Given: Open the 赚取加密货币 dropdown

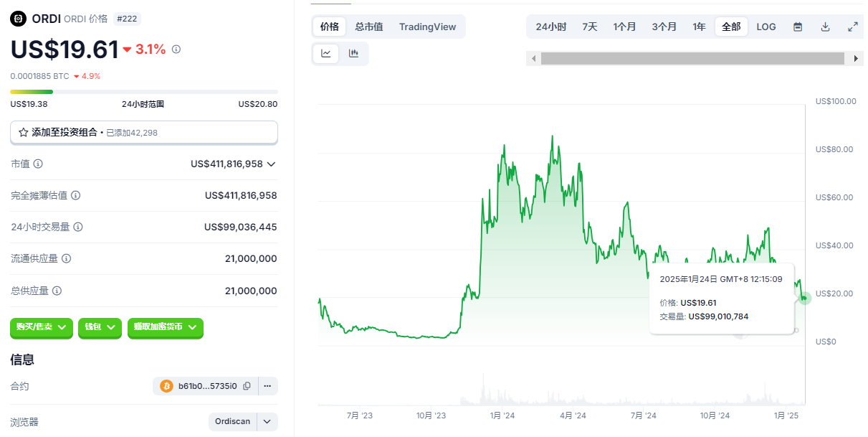Looking at the screenshot, I should [x=166, y=326].
